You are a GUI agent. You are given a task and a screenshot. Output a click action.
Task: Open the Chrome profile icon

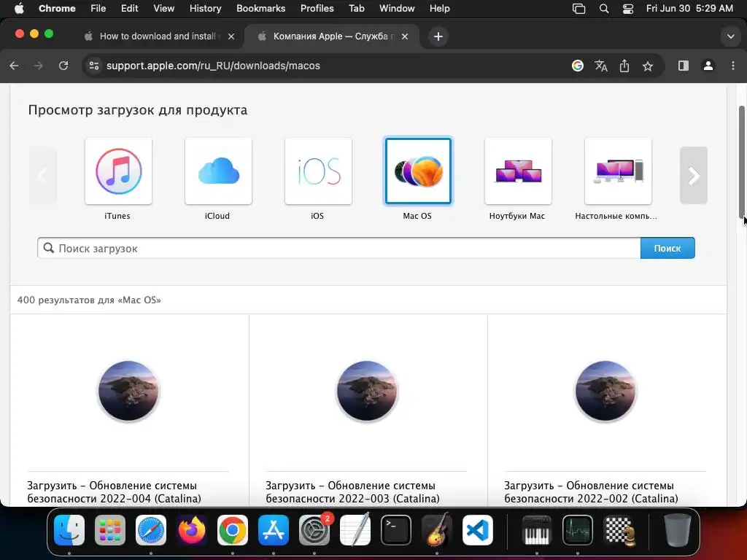point(708,66)
